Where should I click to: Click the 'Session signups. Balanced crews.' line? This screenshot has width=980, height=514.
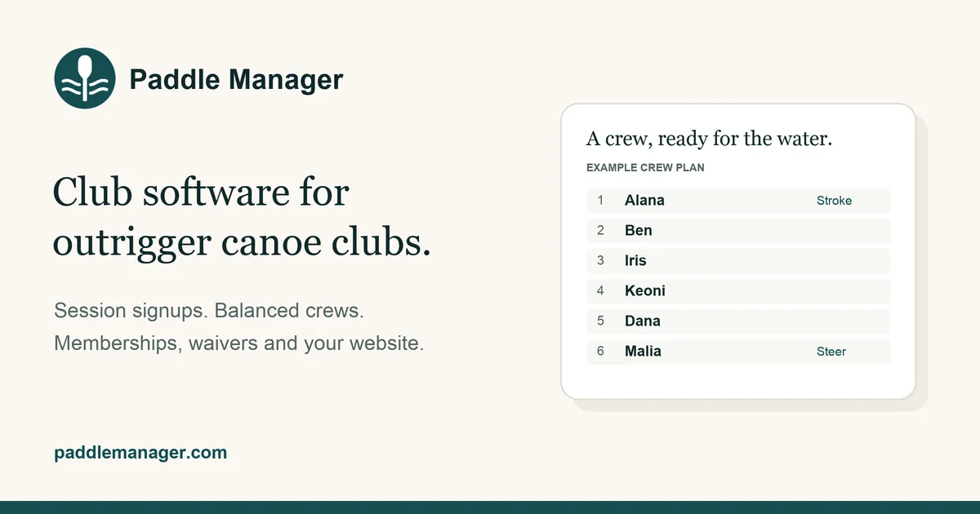click(208, 311)
